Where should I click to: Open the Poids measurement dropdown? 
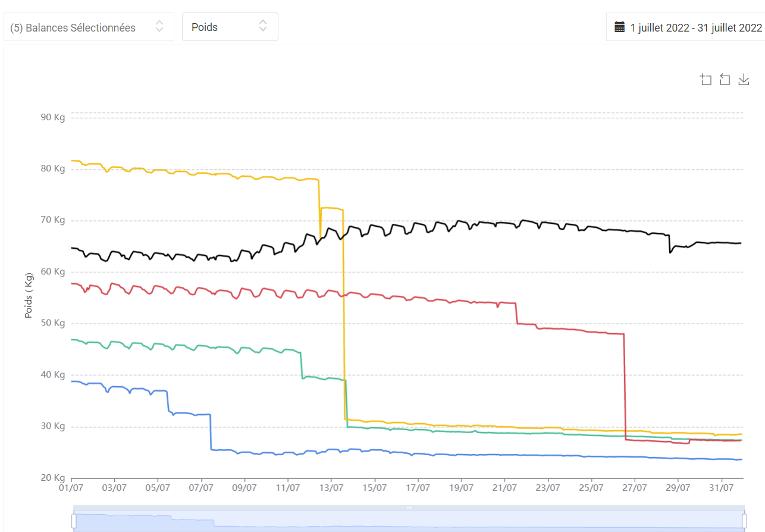click(230, 27)
